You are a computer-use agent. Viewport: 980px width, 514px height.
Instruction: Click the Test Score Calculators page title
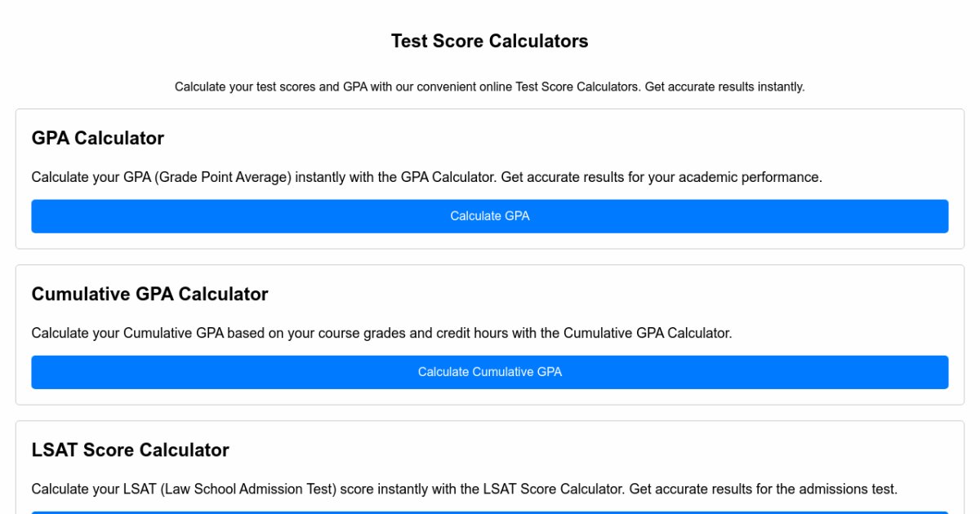point(490,42)
